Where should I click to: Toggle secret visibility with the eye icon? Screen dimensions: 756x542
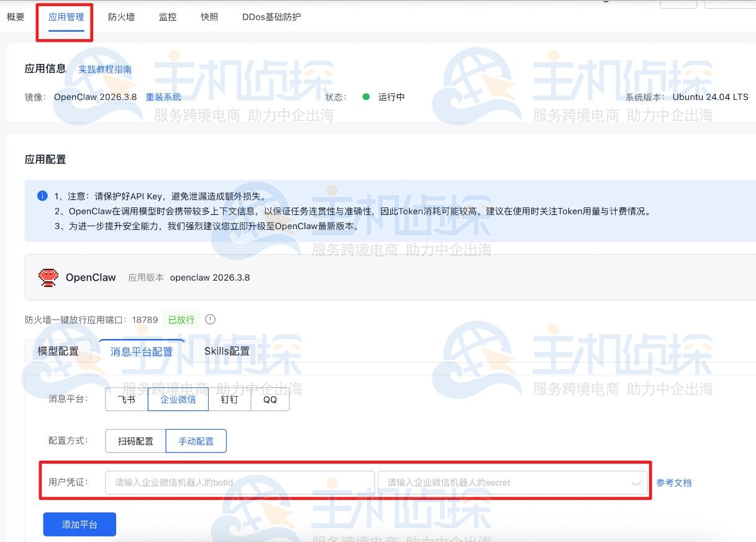point(635,482)
